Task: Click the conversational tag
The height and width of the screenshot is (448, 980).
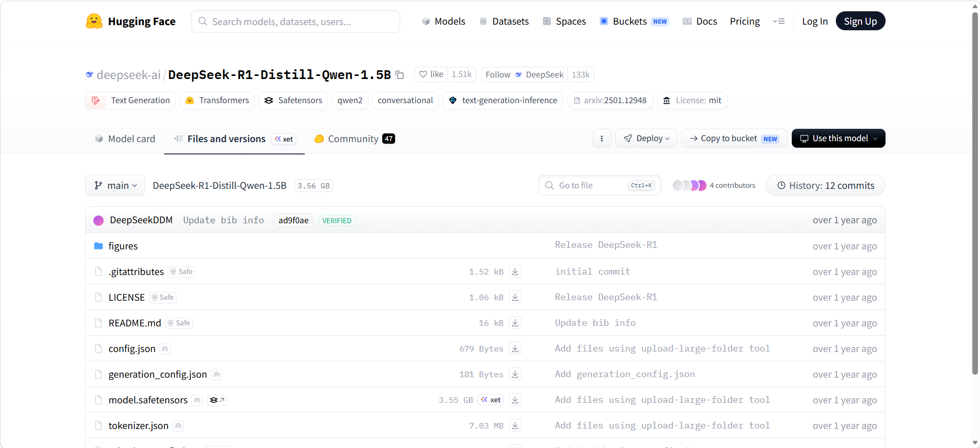Action: (x=405, y=100)
